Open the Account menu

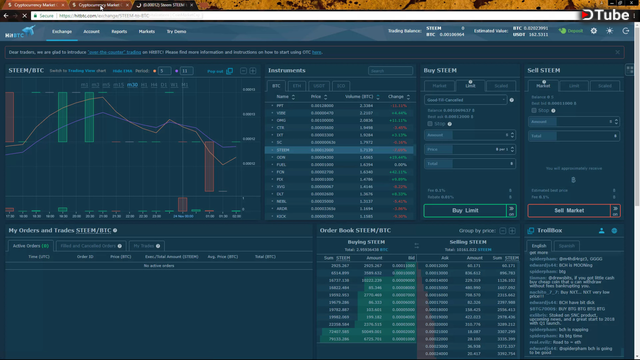91,31
